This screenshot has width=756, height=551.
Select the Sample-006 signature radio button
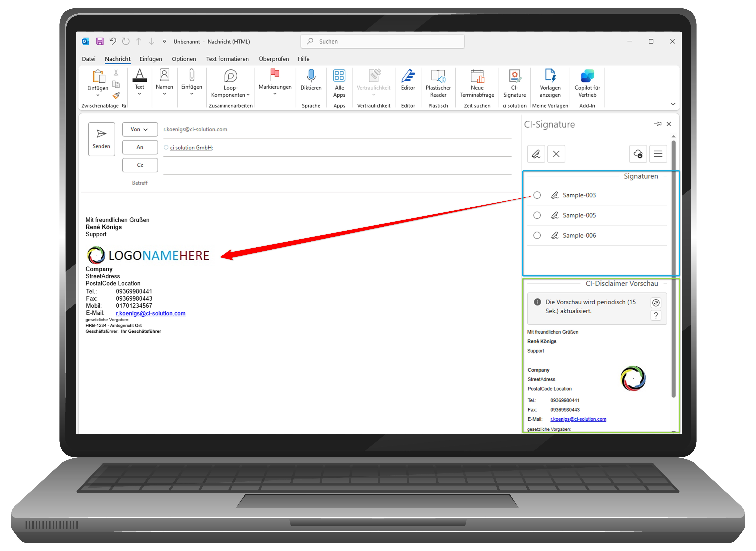pyautogui.click(x=537, y=235)
